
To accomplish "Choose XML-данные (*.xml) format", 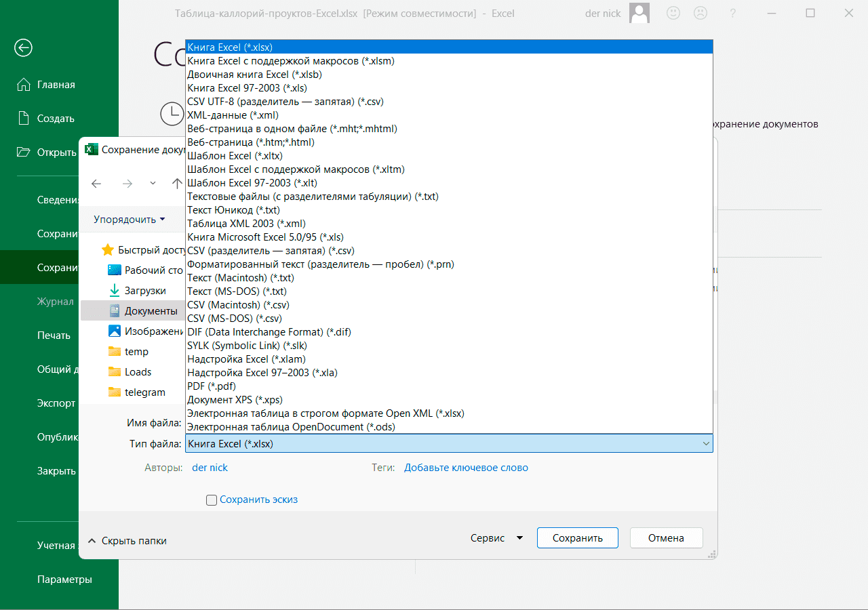I will click(x=449, y=115).
